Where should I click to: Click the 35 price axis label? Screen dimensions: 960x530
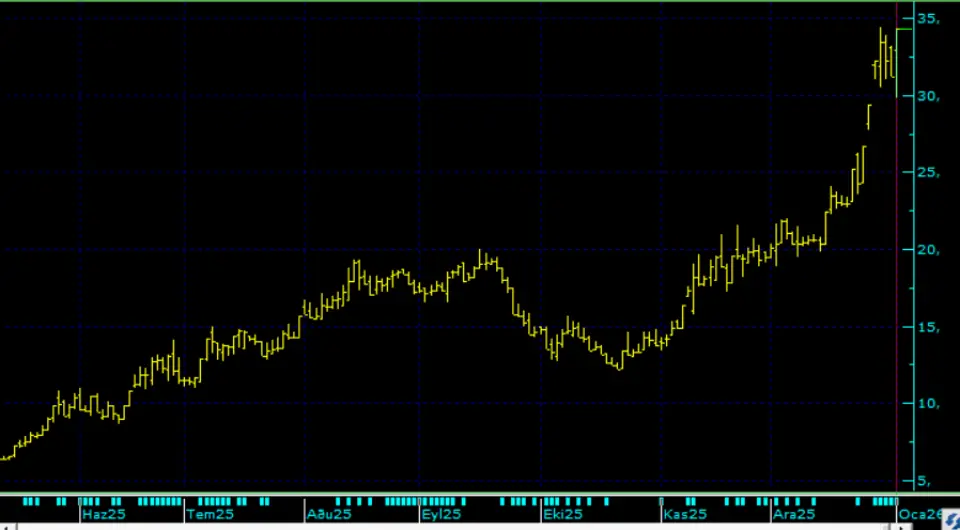click(927, 19)
